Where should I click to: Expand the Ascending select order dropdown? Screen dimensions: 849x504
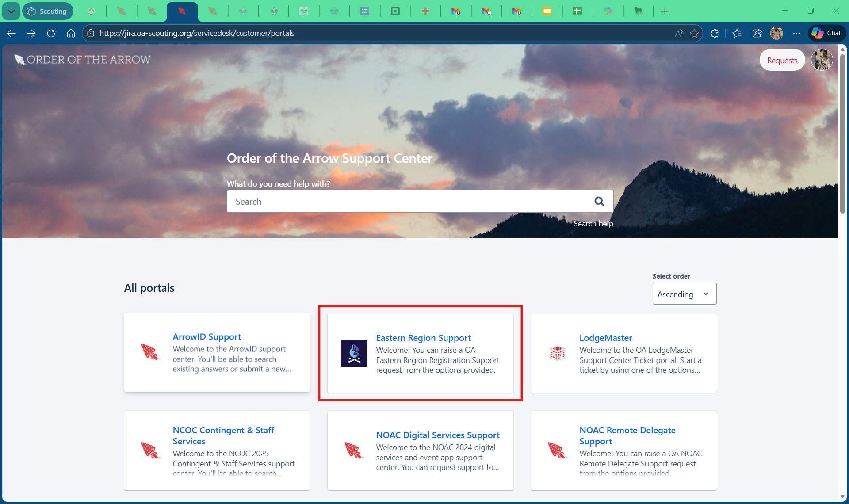coord(684,294)
